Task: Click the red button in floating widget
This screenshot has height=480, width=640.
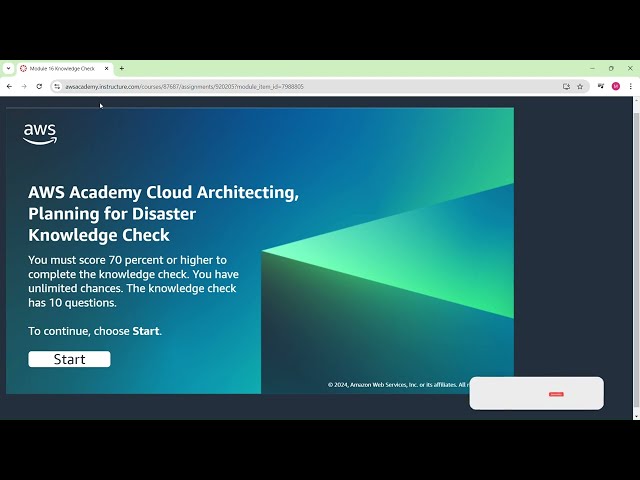Action: pyautogui.click(x=556, y=394)
